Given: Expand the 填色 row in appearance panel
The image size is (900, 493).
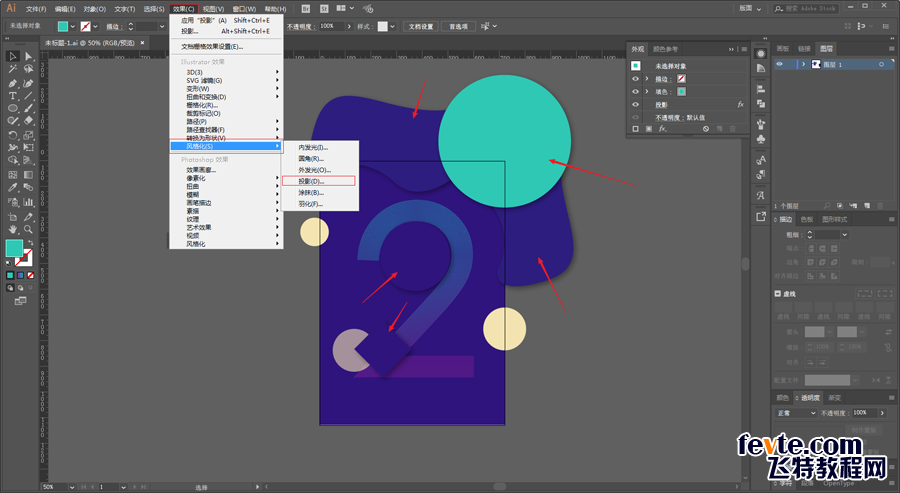Looking at the screenshot, I should pos(647,92).
